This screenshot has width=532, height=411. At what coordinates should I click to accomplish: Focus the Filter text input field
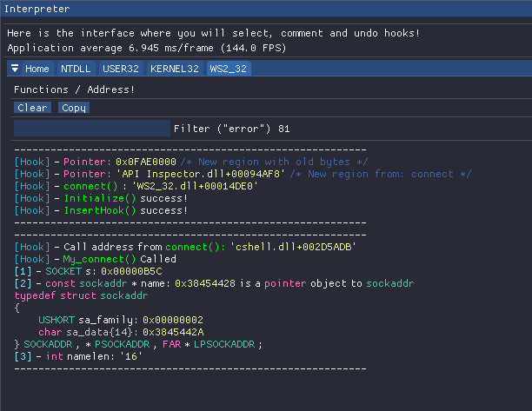click(92, 129)
